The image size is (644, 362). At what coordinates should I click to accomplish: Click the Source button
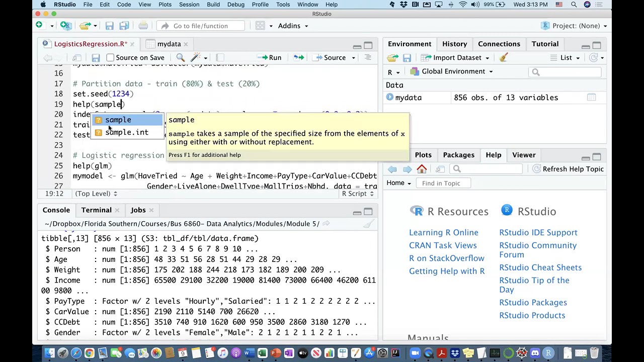(330, 58)
